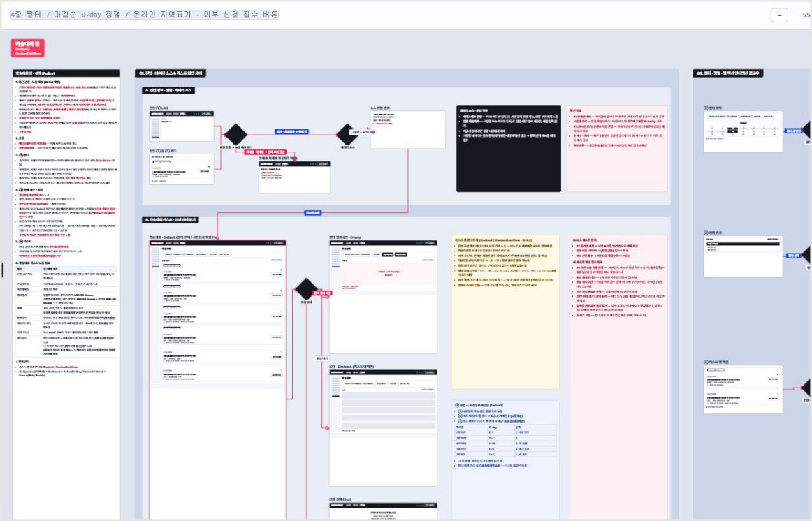Select the Default list wireframe in section B

[x=217, y=380]
